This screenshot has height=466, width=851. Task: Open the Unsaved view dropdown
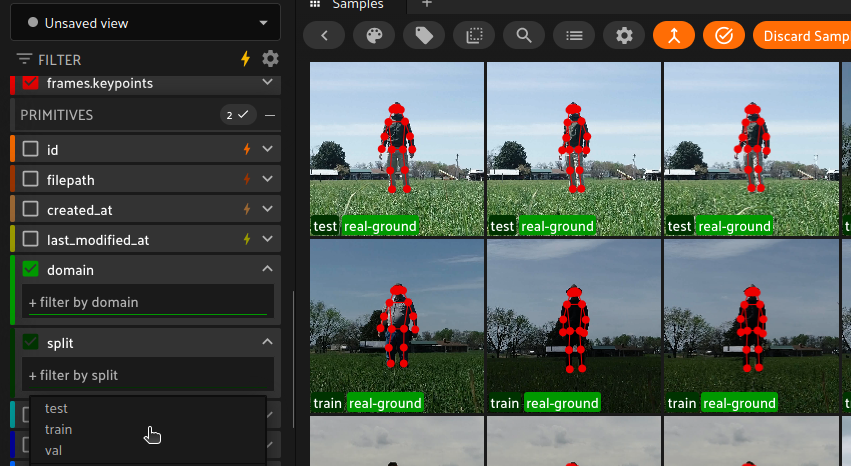(x=145, y=23)
